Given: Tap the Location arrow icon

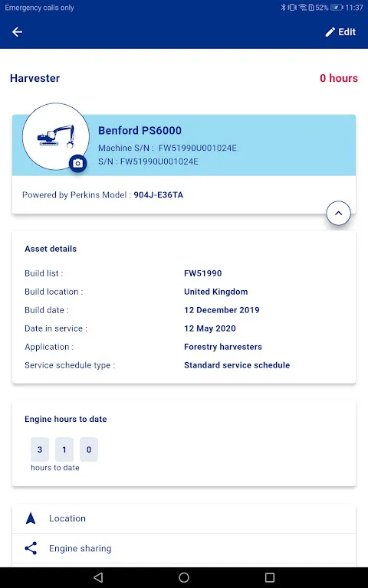Looking at the screenshot, I should pyautogui.click(x=31, y=518).
